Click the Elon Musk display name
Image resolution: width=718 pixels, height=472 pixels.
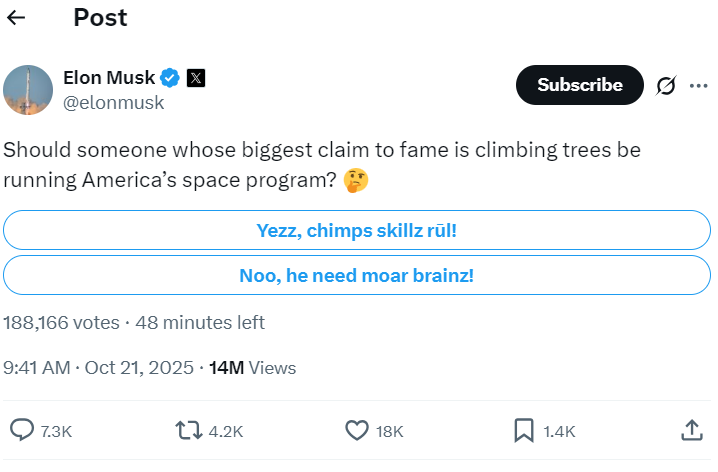(109, 78)
